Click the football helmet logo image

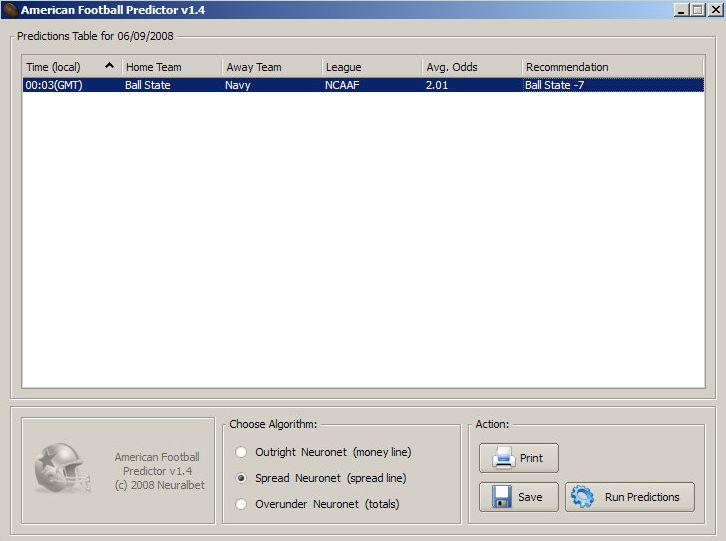click(63, 468)
